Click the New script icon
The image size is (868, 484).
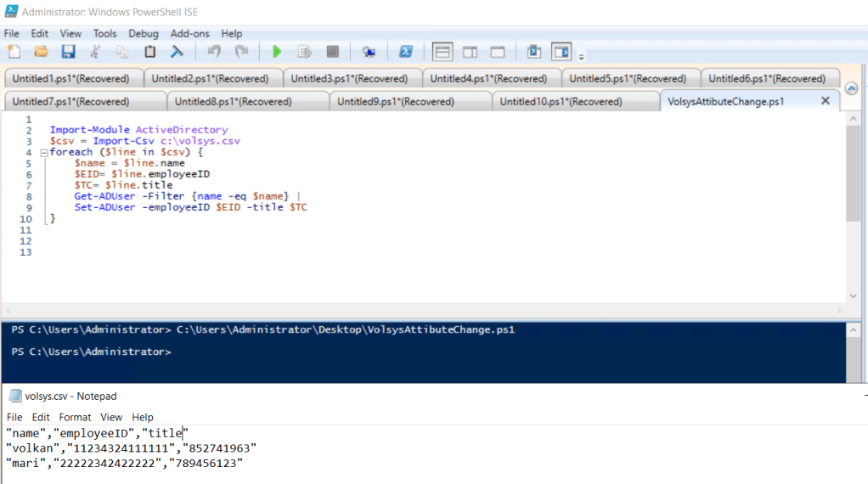pyautogui.click(x=14, y=52)
